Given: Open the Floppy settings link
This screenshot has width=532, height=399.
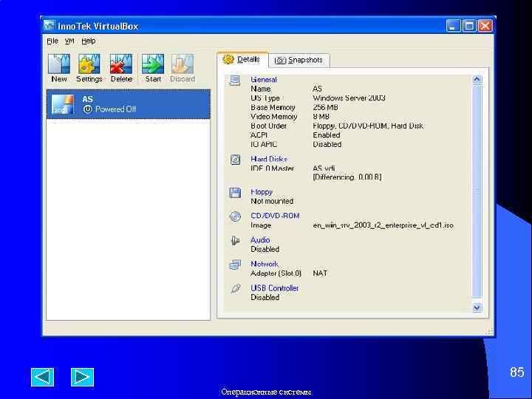Looking at the screenshot, I should pos(262,191).
